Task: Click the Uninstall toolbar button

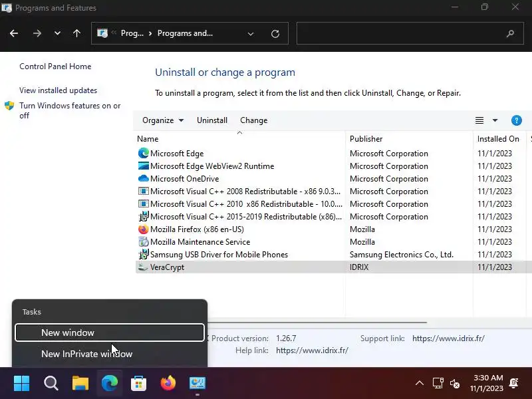Action: tap(212, 120)
